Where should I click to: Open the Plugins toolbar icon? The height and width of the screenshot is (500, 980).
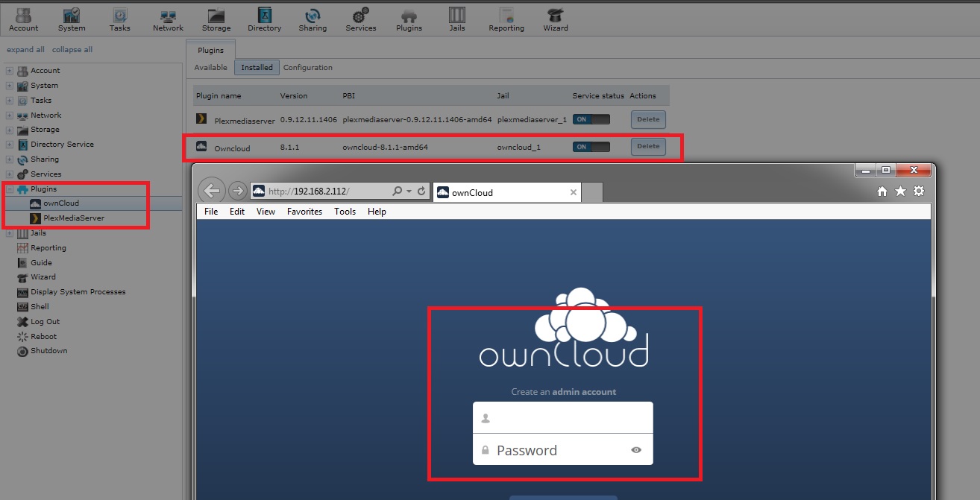point(409,19)
